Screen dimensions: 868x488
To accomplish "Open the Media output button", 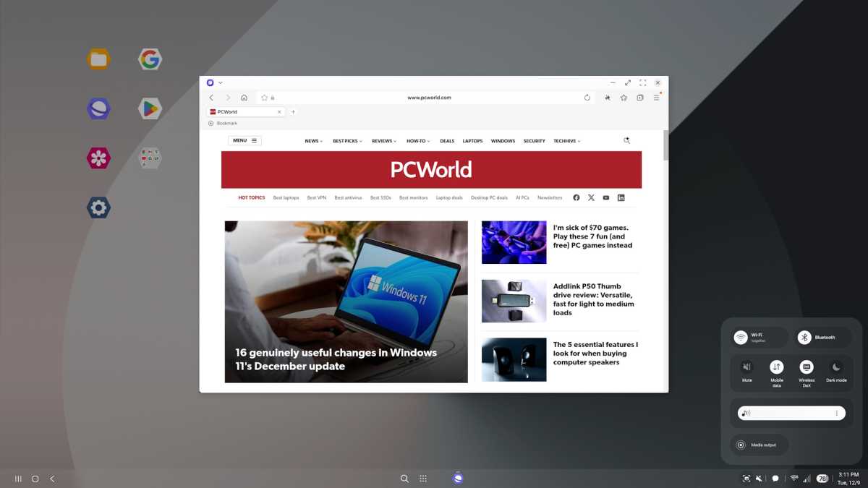I will (x=759, y=445).
